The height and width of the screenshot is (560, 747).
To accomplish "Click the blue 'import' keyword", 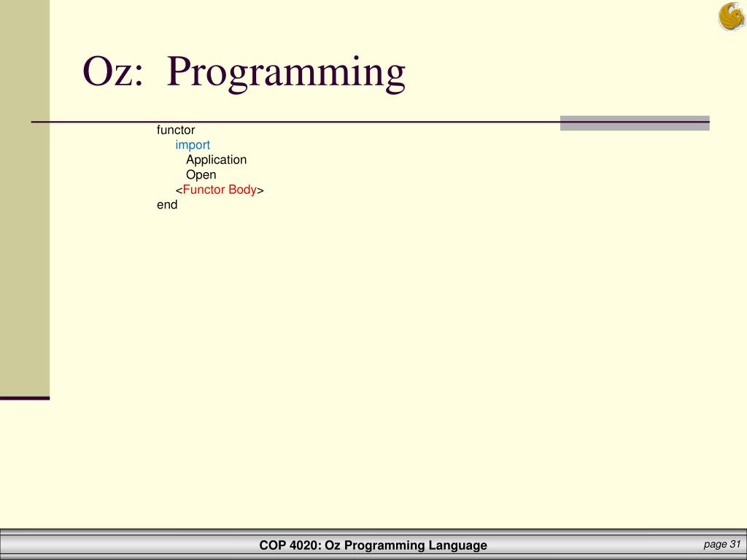I will [193, 145].
